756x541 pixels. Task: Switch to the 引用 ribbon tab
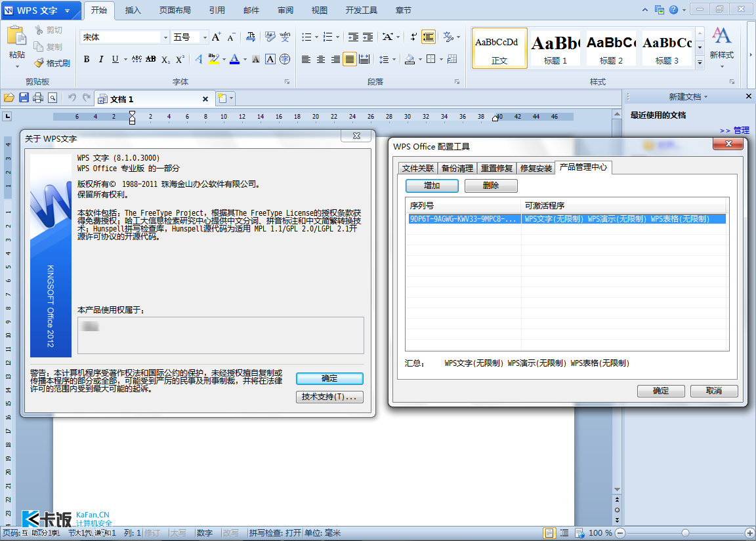pyautogui.click(x=217, y=10)
